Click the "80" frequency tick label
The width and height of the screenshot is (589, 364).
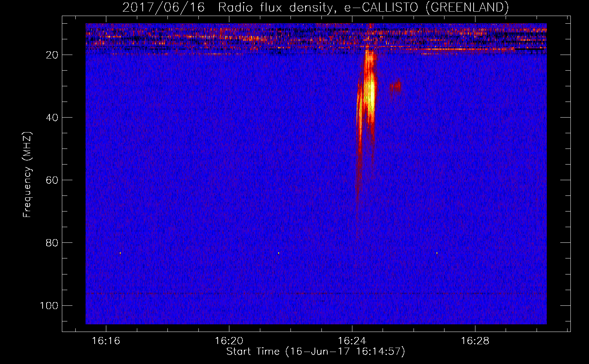[x=52, y=243]
